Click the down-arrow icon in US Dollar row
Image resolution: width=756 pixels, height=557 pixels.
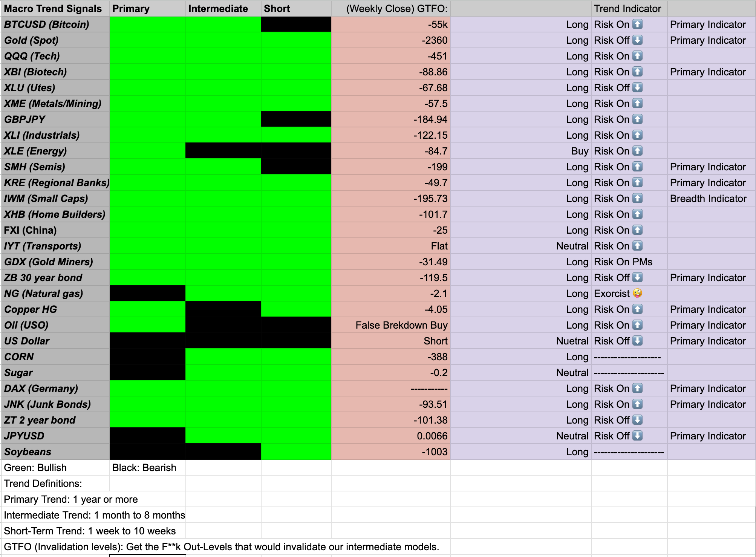[x=637, y=341]
